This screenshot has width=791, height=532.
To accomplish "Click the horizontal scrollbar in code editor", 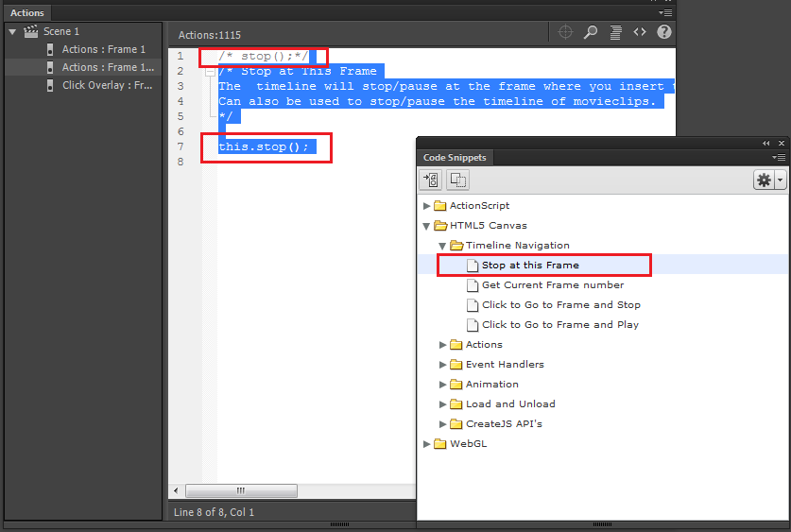I will pos(241,490).
